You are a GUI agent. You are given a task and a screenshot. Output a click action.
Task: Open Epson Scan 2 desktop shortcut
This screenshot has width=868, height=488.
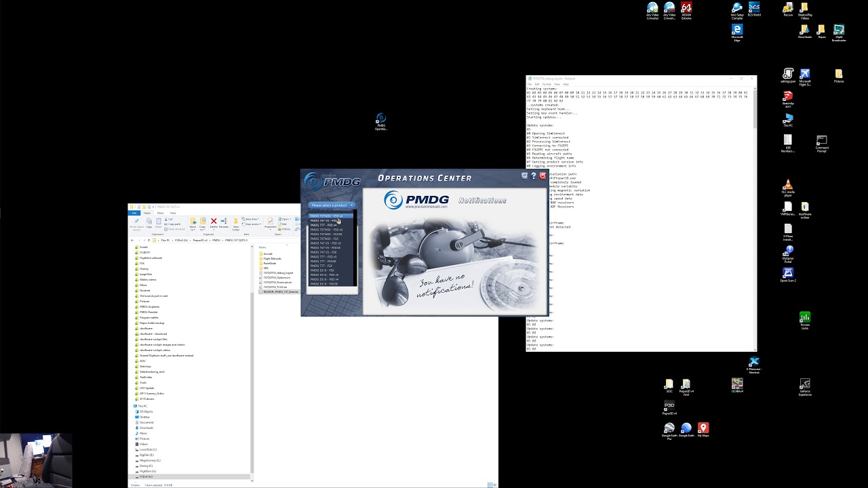coord(788,275)
